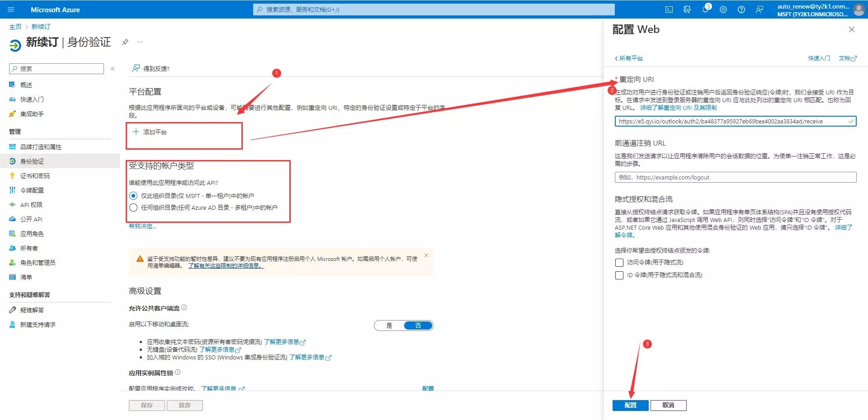Check 访问令牌(用于隐式流) checkbox
Screen dimensions: 868x420
[x=619, y=263]
